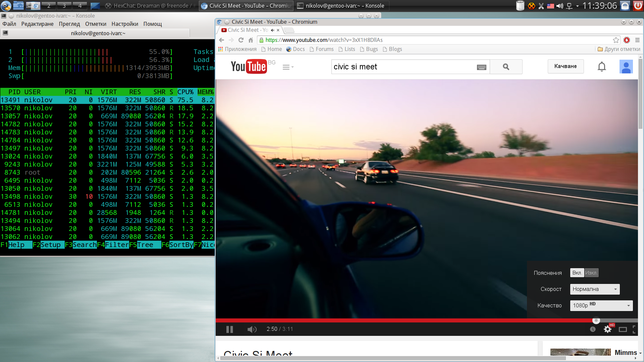Open the player settings gear
This screenshot has height=362, width=644.
click(x=607, y=329)
